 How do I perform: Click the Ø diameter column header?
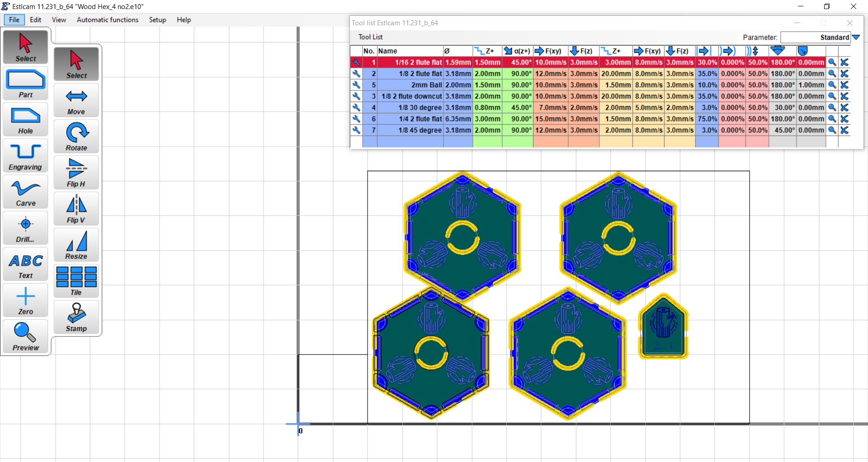pyautogui.click(x=458, y=51)
